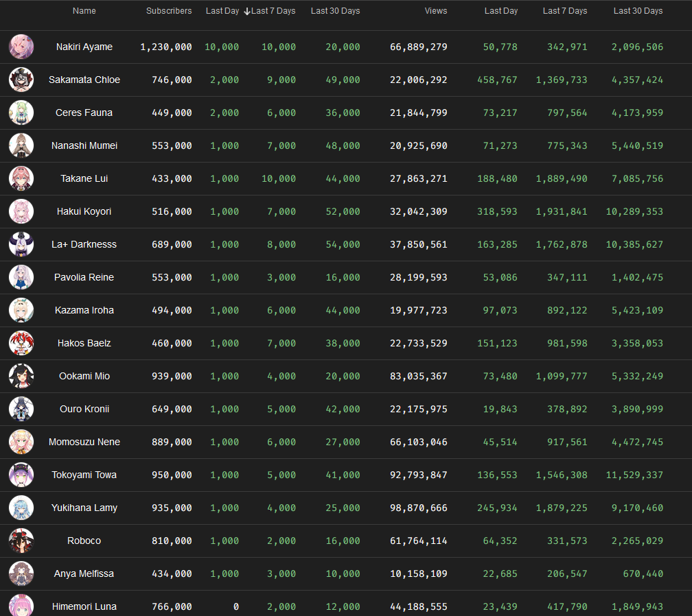Click the sort arrow beside Last 7 Days

tap(247, 11)
